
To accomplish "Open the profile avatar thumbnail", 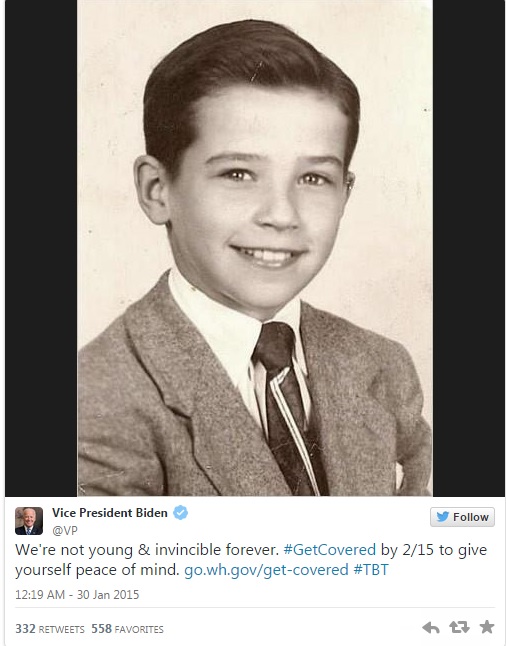I will (29, 521).
